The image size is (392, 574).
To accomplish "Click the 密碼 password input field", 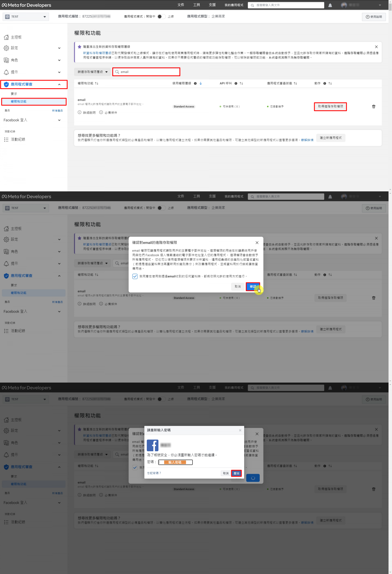I will point(175,462).
